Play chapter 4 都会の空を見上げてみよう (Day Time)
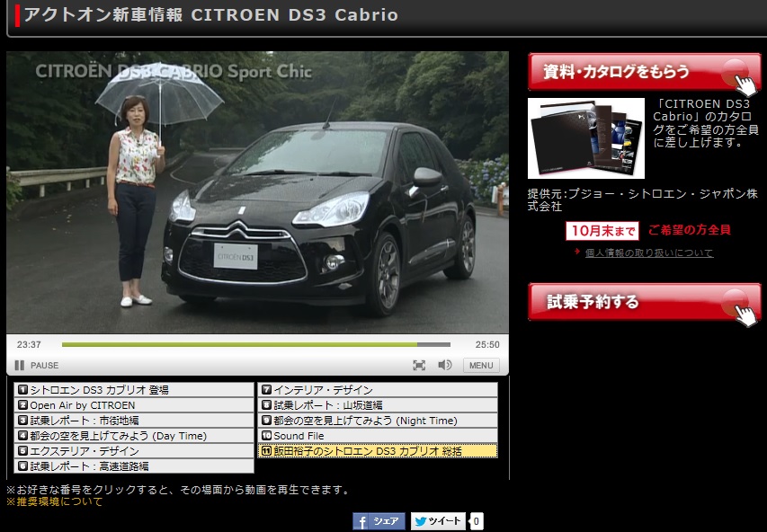The image size is (767, 532). 134,435
